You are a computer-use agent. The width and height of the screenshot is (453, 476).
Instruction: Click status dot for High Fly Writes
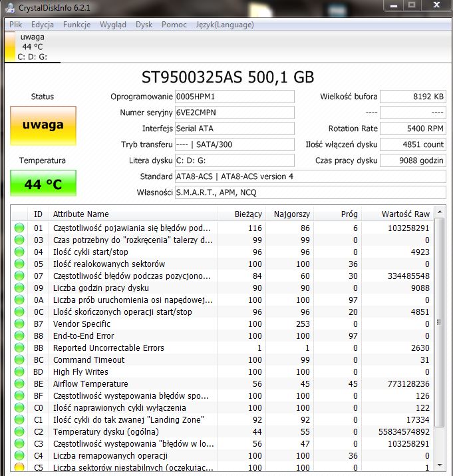tap(19, 372)
